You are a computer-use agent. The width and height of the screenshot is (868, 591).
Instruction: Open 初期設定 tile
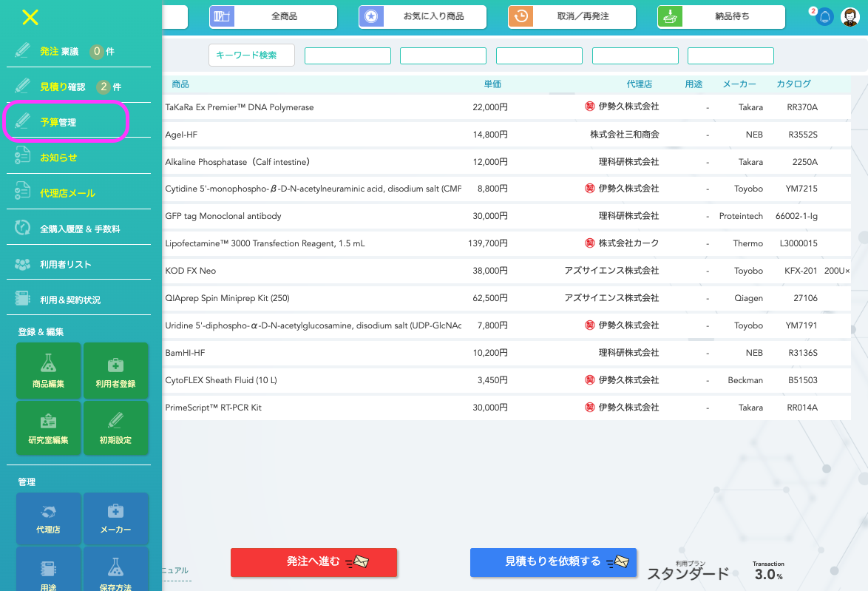click(x=116, y=428)
